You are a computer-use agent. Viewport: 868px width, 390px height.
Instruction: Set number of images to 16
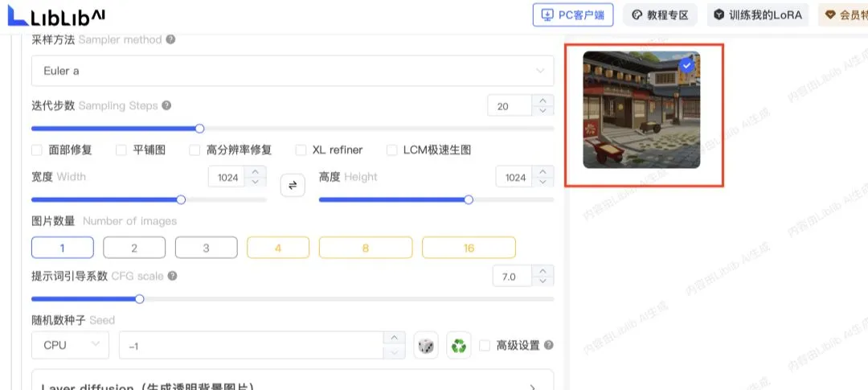pos(469,248)
